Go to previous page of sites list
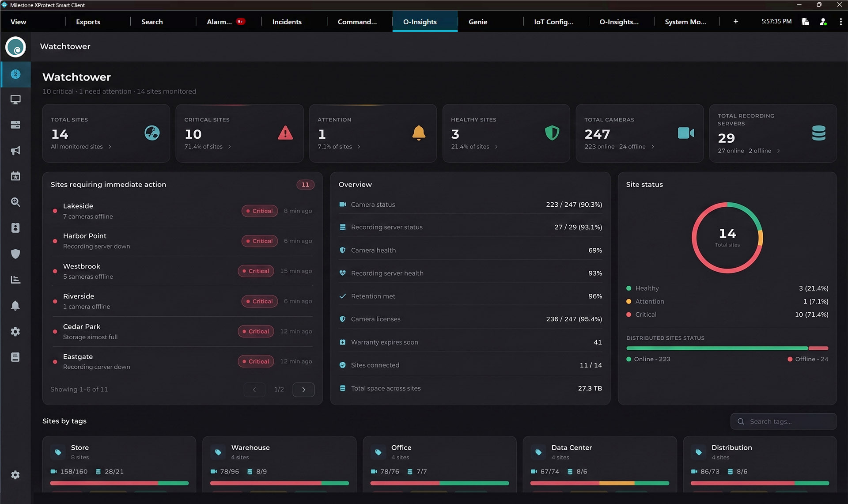The image size is (848, 504). tap(254, 390)
